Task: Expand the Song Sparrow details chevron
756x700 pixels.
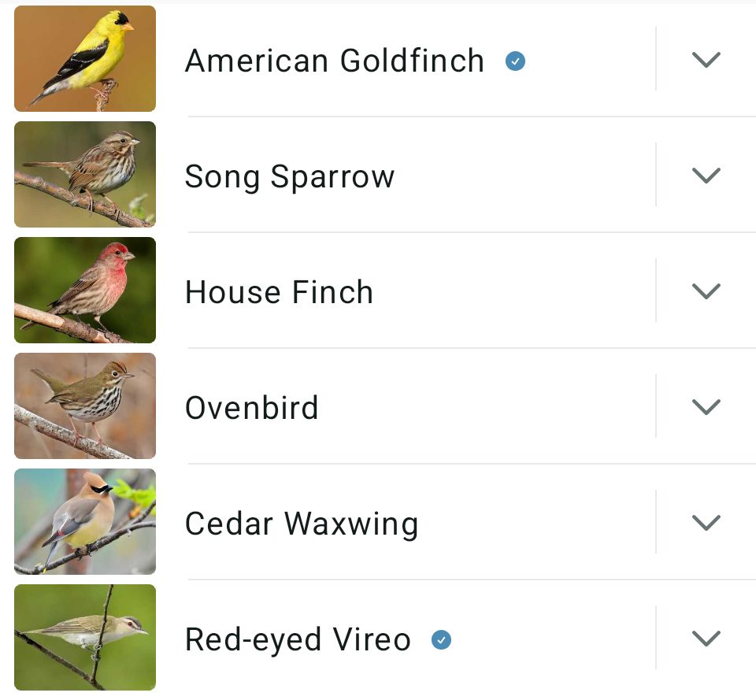Action: click(706, 176)
